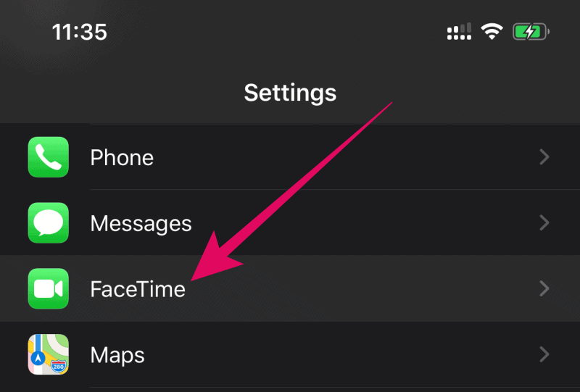Open the Phone settings label
Image resolution: width=580 pixels, height=392 pixels.
click(122, 158)
